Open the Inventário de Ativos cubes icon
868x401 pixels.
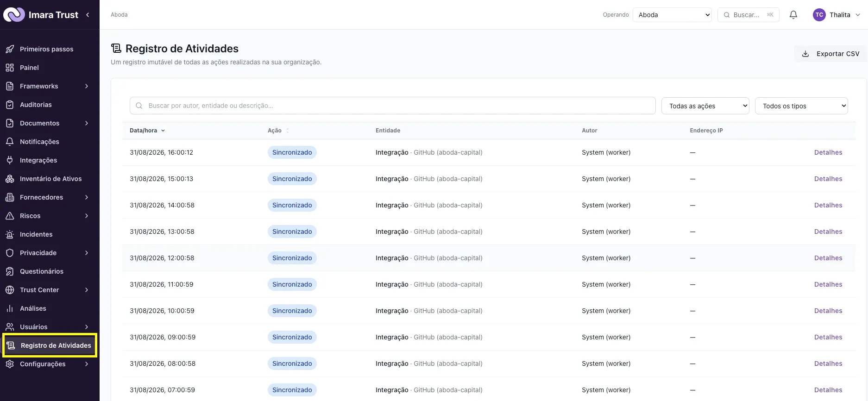pyautogui.click(x=10, y=179)
